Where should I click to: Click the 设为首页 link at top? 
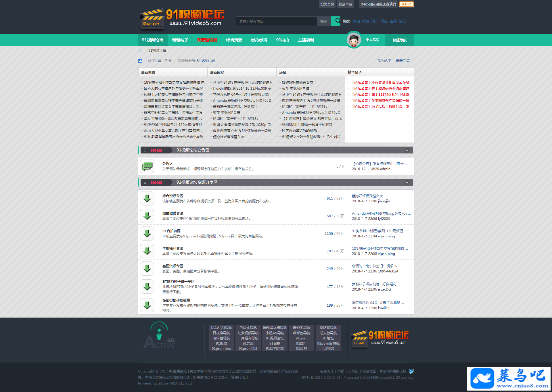(x=327, y=4)
